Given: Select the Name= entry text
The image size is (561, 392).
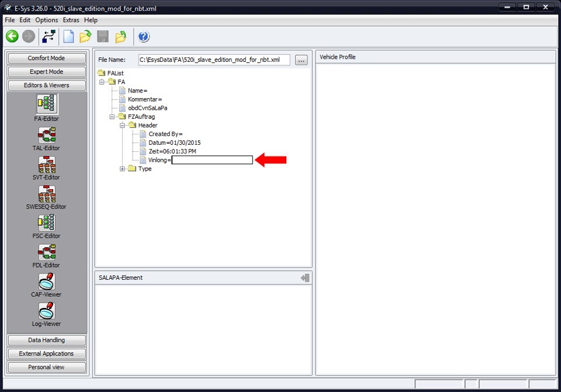Looking at the screenshot, I should (x=138, y=91).
